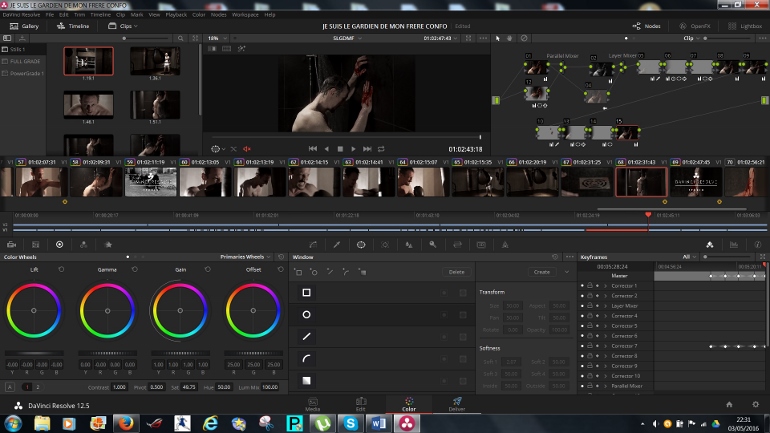Expand the Corrector 2 keyframe track
This screenshot has width=770, height=433.
[605, 296]
